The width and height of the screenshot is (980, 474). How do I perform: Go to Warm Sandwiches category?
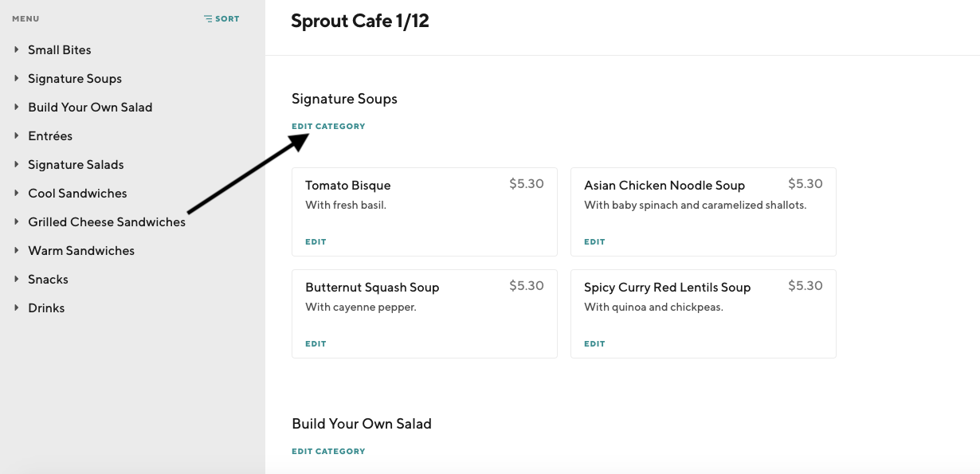(81, 251)
